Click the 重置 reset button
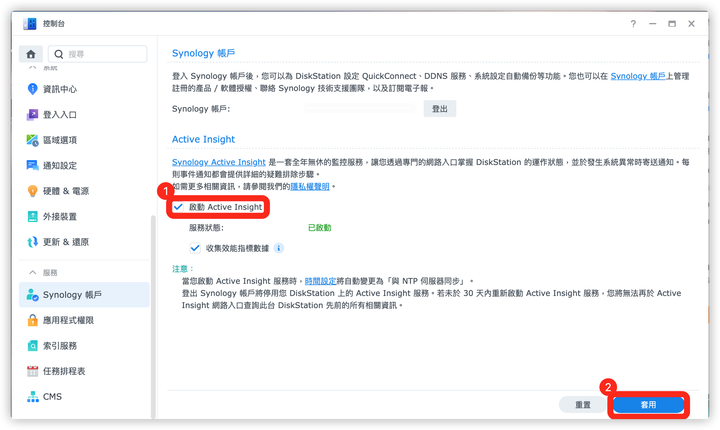 point(583,405)
